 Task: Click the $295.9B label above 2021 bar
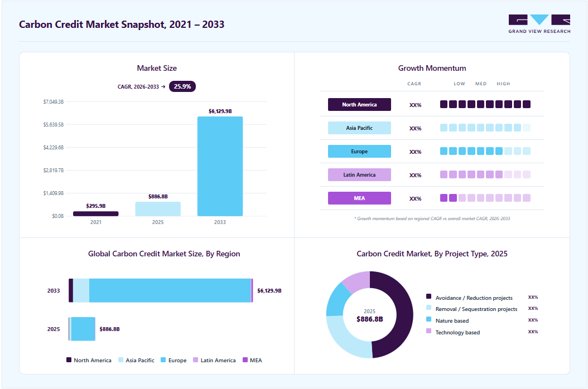(95, 206)
